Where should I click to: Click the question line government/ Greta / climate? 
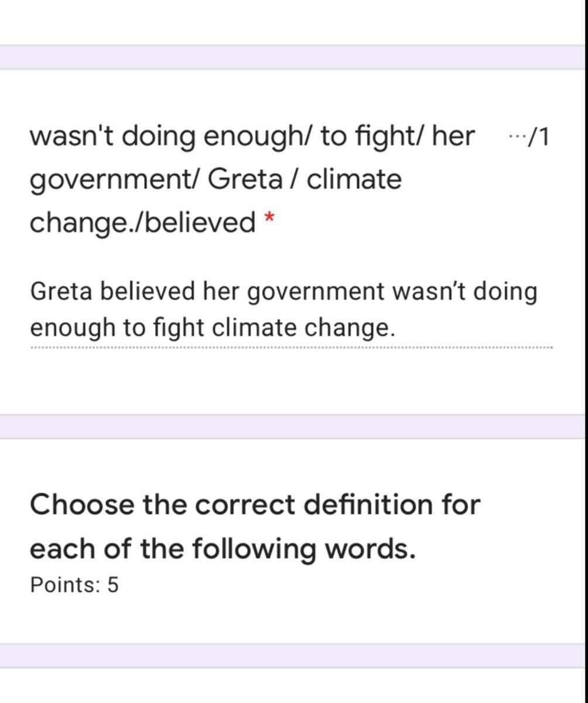click(x=216, y=179)
